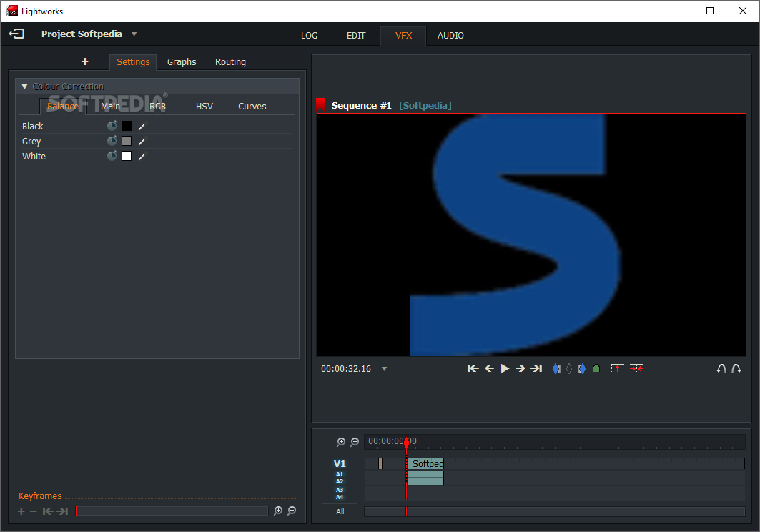
Task: Click the keyframes timeline bar
Action: click(172, 511)
